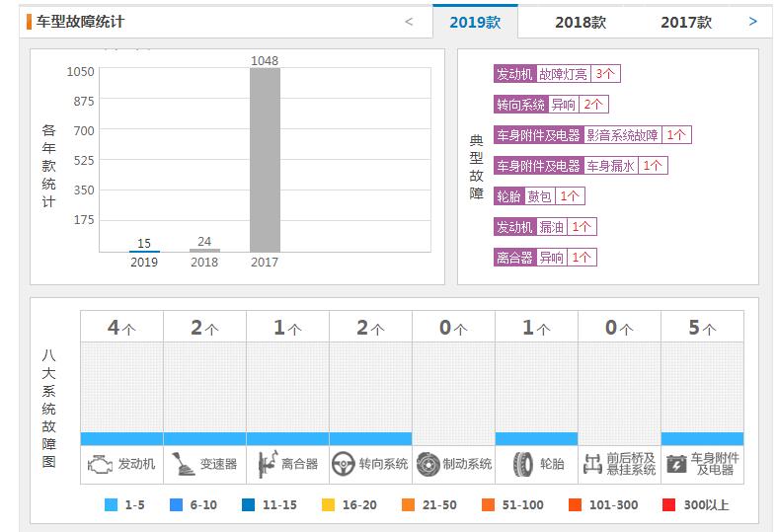777x532 pixels.
Task: Click the 101-300 legend color swatch
Action: 575,504
